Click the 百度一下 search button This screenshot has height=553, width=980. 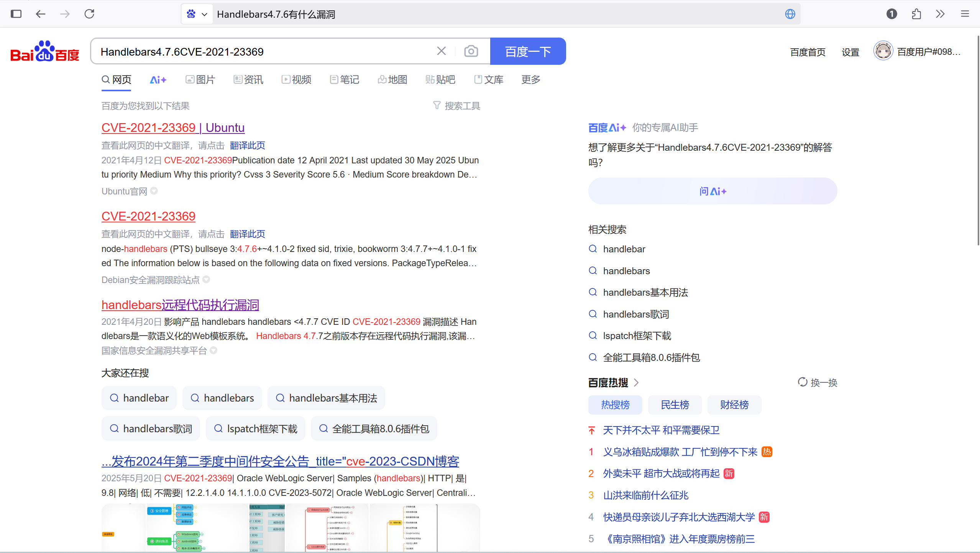click(528, 51)
